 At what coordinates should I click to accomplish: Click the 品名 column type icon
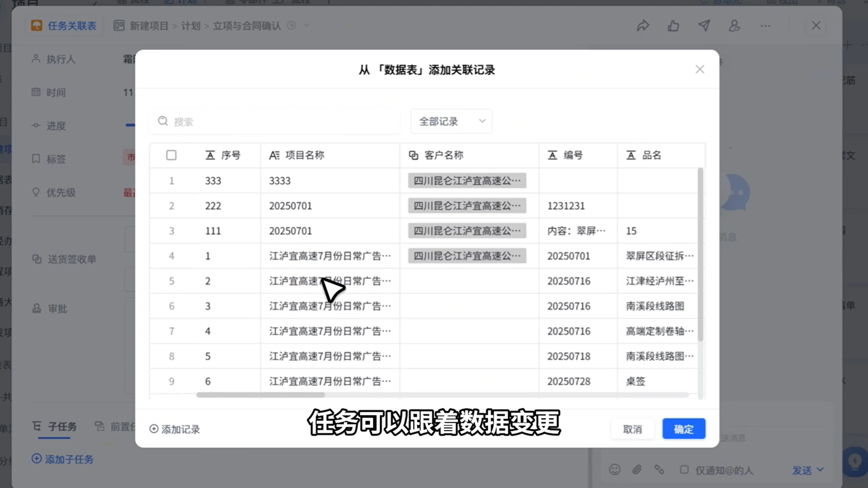(x=631, y=155)
